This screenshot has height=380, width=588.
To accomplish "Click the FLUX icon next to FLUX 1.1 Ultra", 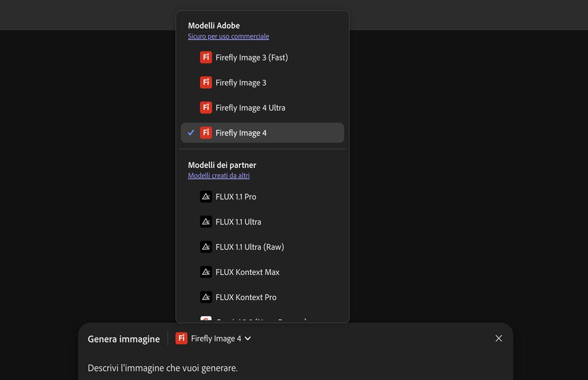I will pyautogui.click(x=206, y=222).
